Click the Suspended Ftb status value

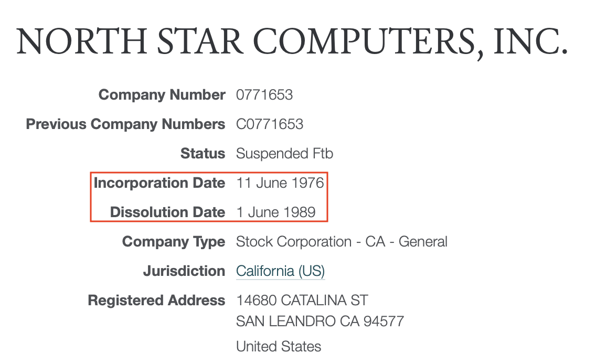[284, 154]
